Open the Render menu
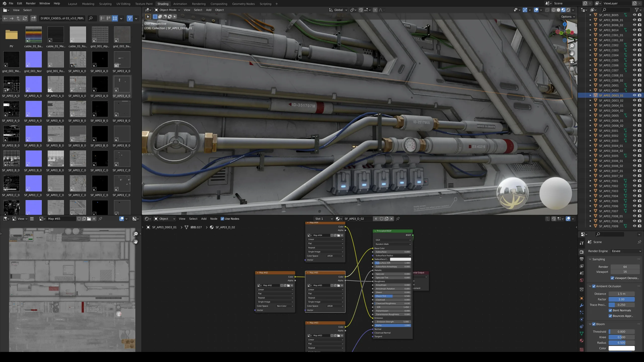The image size is (644, 362). coord(31,4)
